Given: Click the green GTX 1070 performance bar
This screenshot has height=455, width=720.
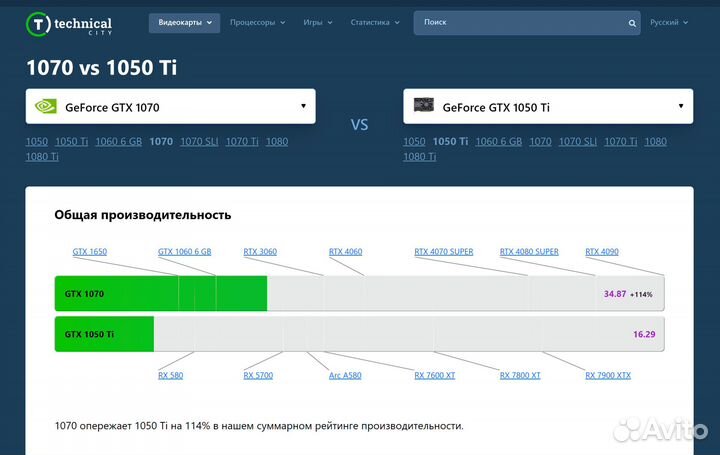Looking at the screenshot, I should pos(161,293).
